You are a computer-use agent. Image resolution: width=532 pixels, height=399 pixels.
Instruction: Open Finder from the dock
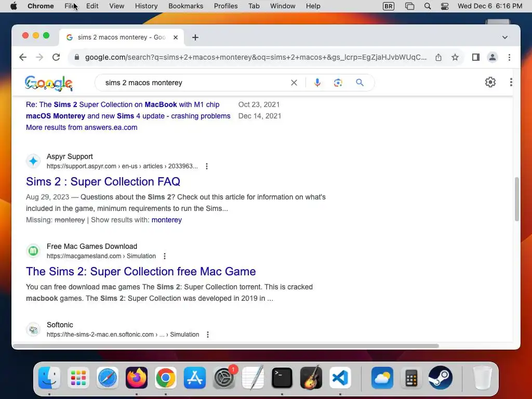pyautogui.click(x=49, y=378)
